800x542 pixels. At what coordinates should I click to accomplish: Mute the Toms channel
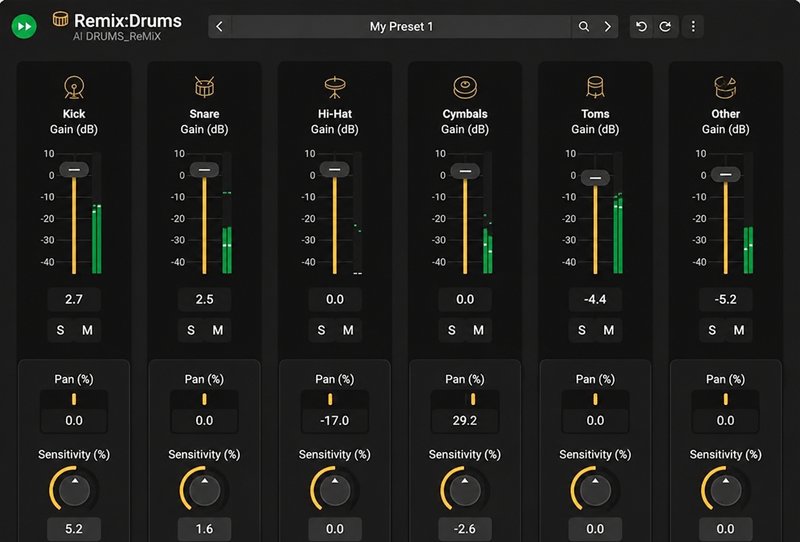pos(609,330)
